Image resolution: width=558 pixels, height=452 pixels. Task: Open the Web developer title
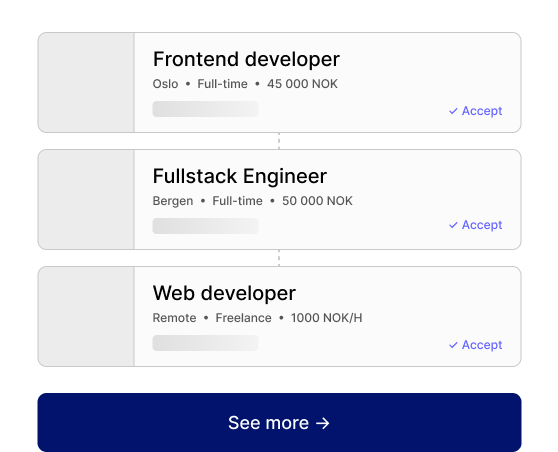tap(224, 293)
